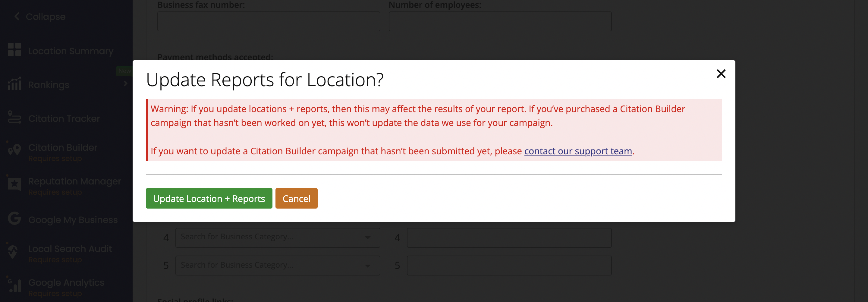The width and height of the screenshot is (868, 302).
Task: Confirm Update Location + Reports
Action: click(x=209, y=199)
